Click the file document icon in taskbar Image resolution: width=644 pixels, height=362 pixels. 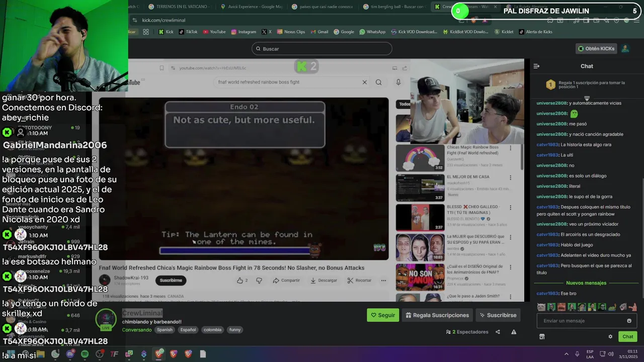[203, 354]
